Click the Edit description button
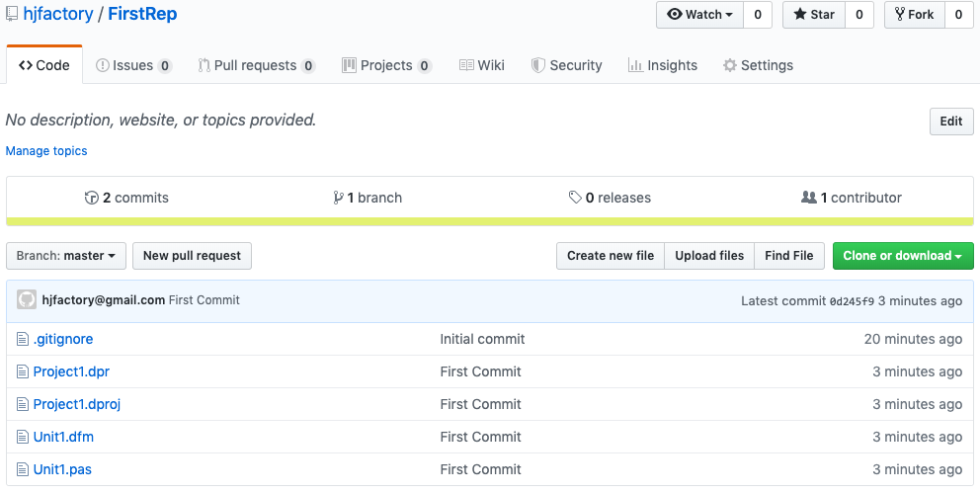The height and width of the screenshot is (493, 980). [x=951, y=122]
